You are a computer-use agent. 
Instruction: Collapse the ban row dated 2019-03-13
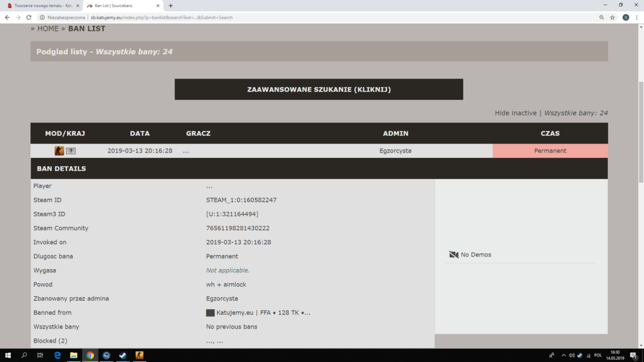[x=319, y=151]
